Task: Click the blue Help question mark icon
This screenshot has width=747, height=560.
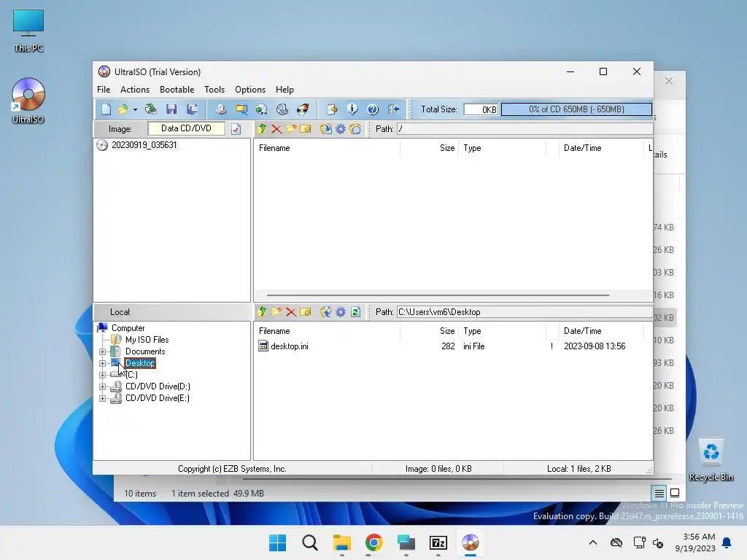Action: (x=373, y=109)
